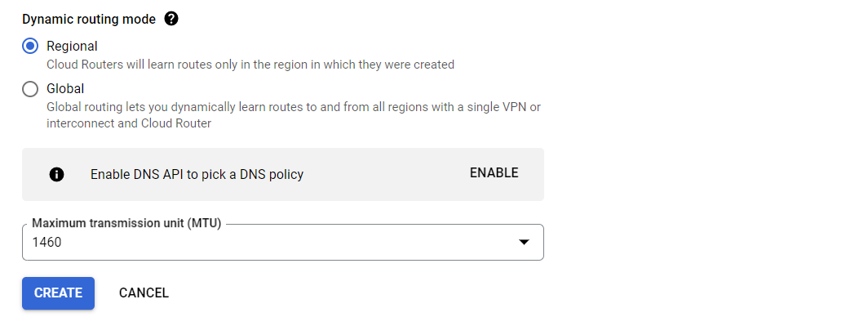868x326 pixels.
Task: Click the blue CREATE button
Action: (x=58, y=293)
